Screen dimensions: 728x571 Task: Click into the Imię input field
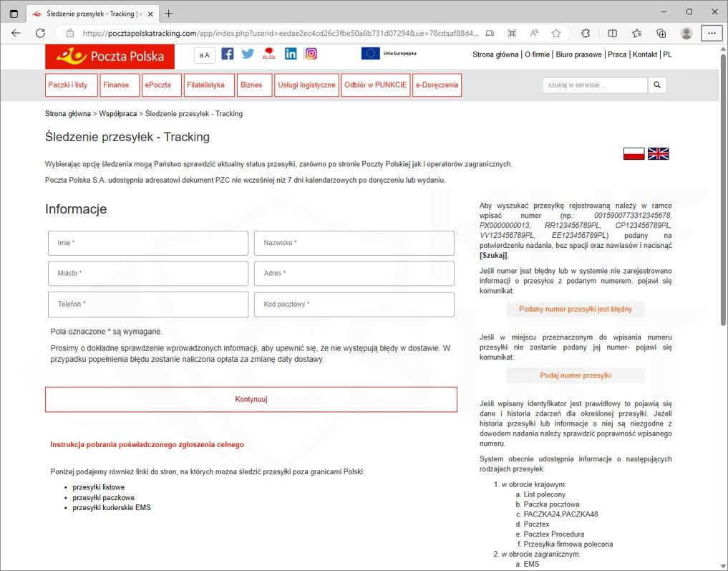pyautogui.click(x=148, y=243)
